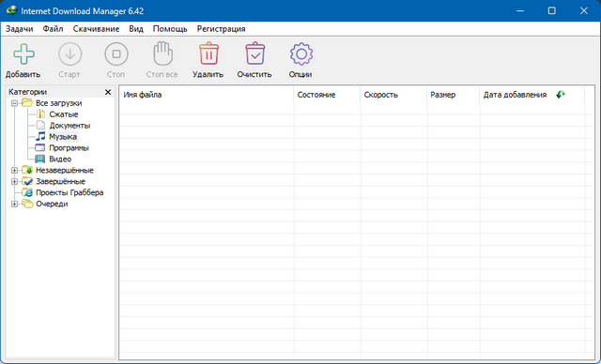Screen dimensions: 601x364
Task: Select the Проекты Граббера label
Action: 69,192
